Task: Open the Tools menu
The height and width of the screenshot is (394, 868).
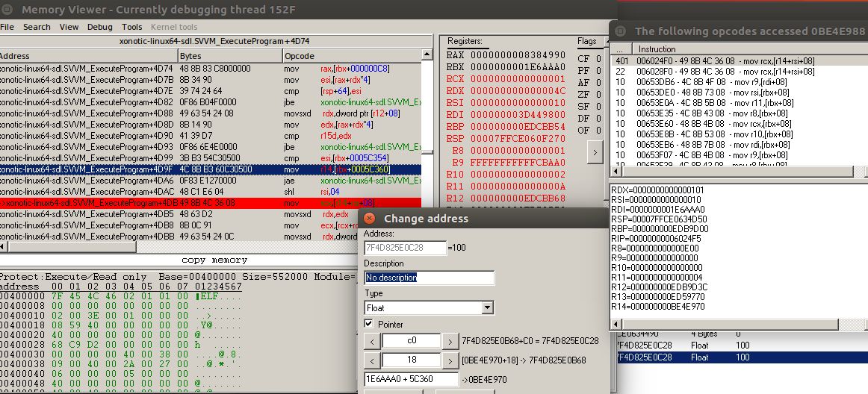Action: (131, 27)
